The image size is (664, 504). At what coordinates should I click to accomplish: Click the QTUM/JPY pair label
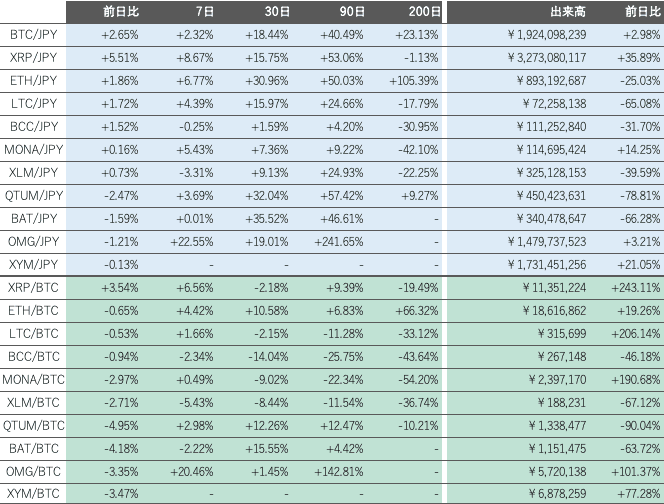pos(33,196)
